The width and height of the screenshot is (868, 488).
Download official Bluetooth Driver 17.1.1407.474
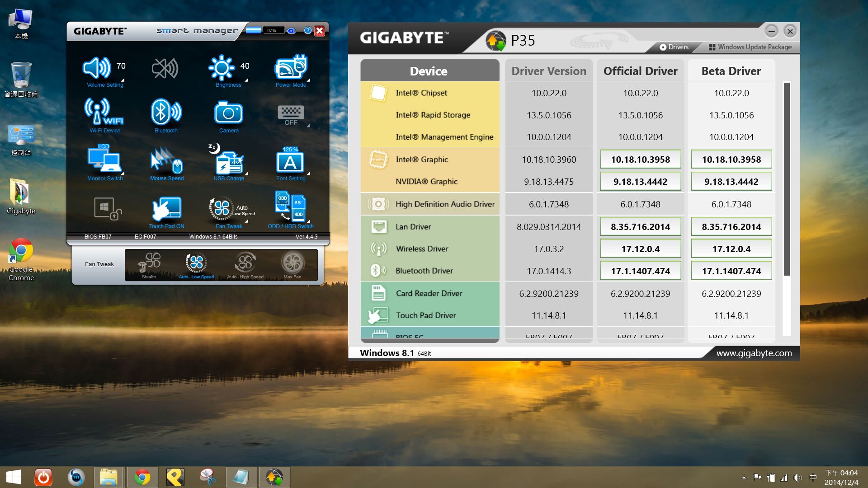pos(641,271)
